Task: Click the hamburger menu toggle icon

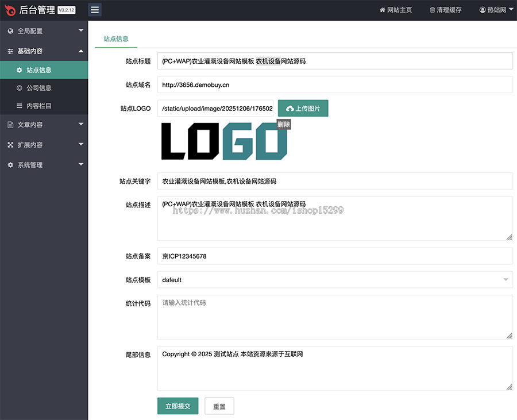Action: [x=95, y=10]
